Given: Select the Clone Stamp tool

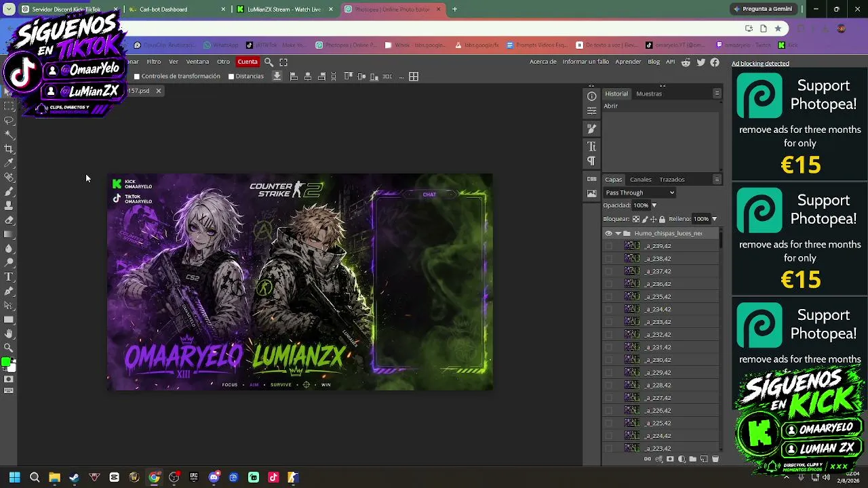Looking at the screenshot, I should tap(9, 206).
